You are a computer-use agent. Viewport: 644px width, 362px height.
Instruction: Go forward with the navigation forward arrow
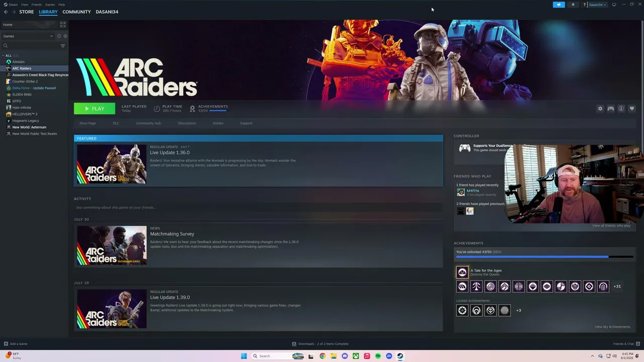[14, 12]
